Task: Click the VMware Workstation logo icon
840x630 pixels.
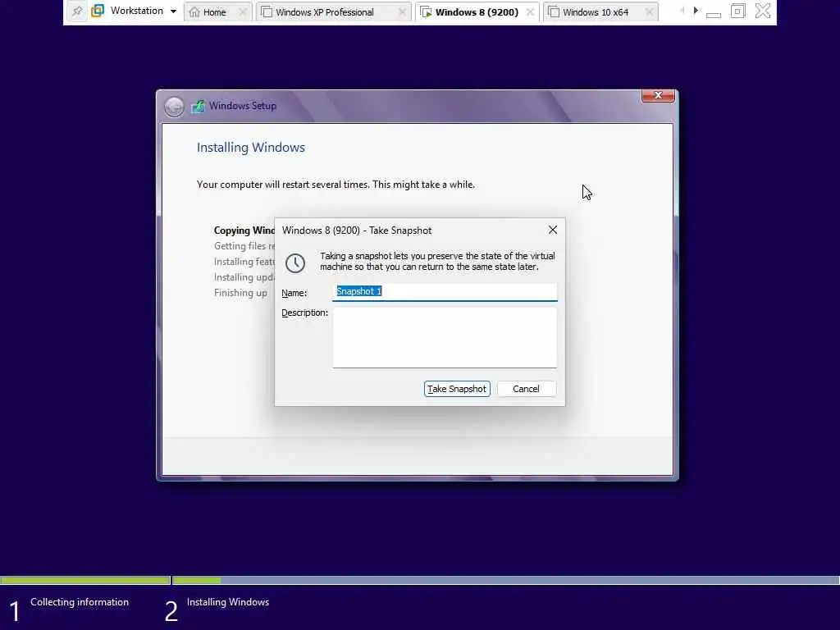Action: click(x=98, y=11)
